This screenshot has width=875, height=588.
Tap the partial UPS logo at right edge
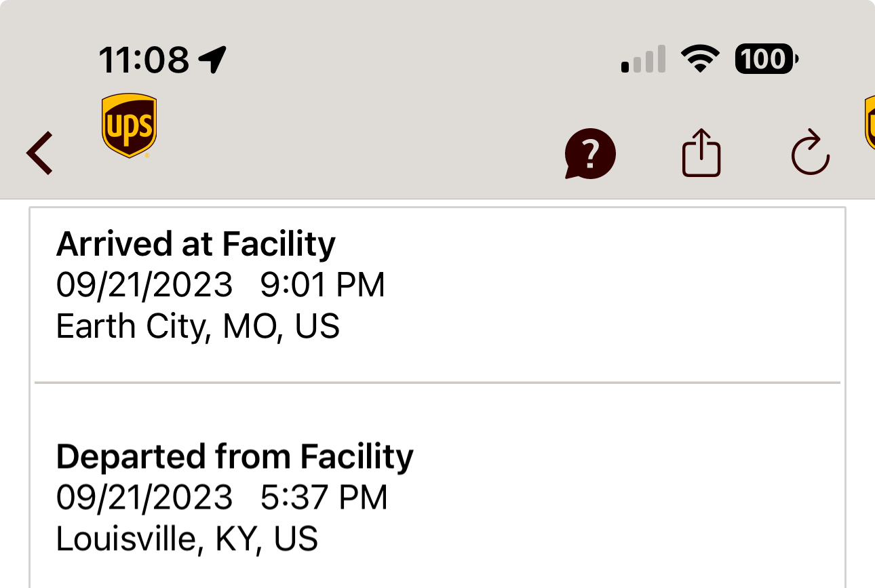869,123
